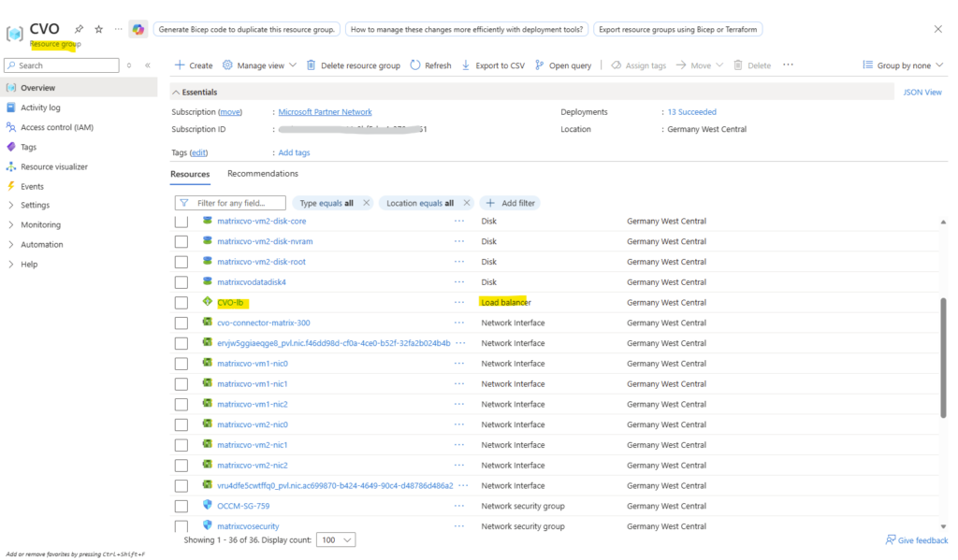The height and width of the screenshot is (560, 958).
Task: Click the Refresh toolbar icon
Action: (415, 65)
